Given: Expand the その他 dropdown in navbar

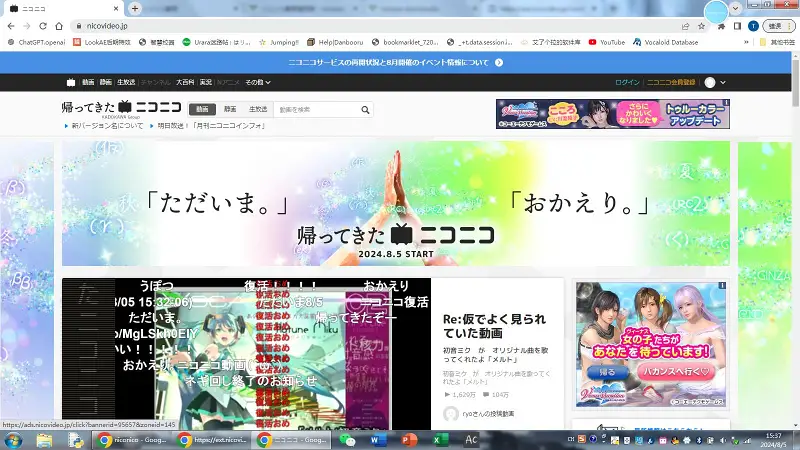Looking at the screenshot, I should (x=258, y=82).
